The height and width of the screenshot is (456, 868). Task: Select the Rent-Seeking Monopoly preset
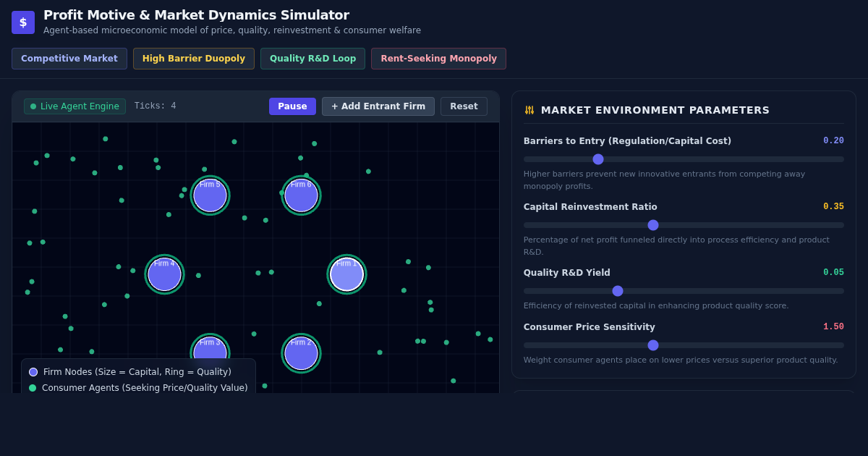pyautogui.click(x=438, y=59)
